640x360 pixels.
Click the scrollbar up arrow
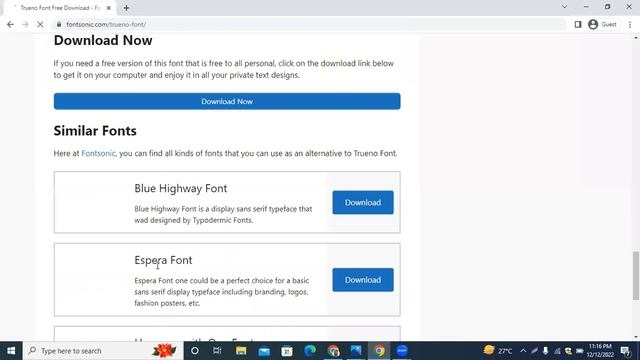tap(636, 38)
